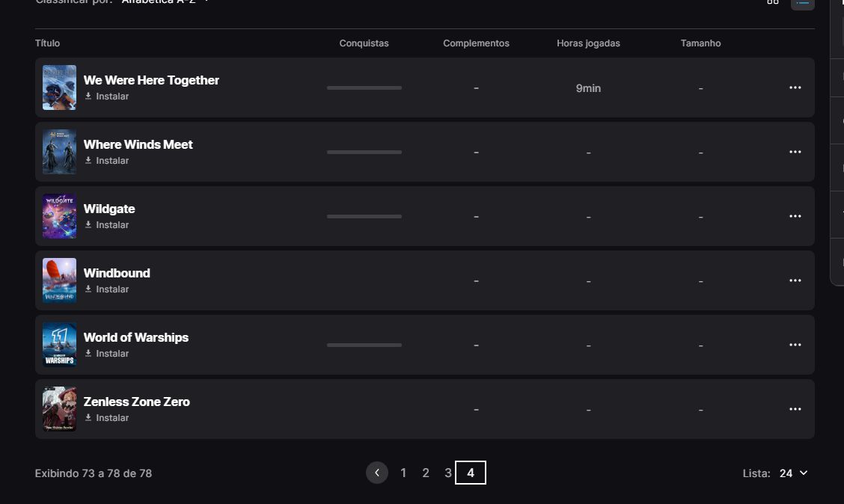844x504 pixels.
Task: Show more options for Wildgate
Action: click(795, 216)
